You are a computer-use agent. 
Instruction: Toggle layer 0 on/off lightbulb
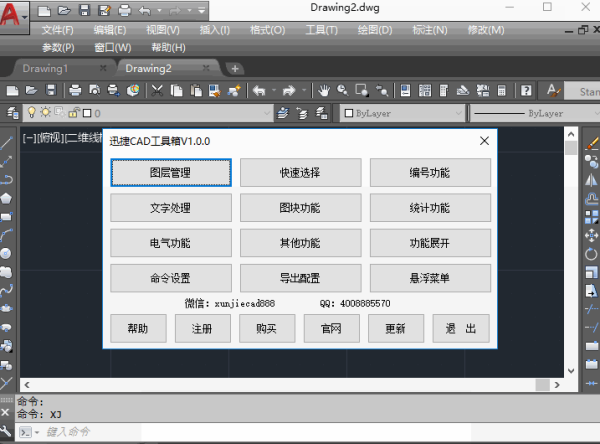click(32, 113)
